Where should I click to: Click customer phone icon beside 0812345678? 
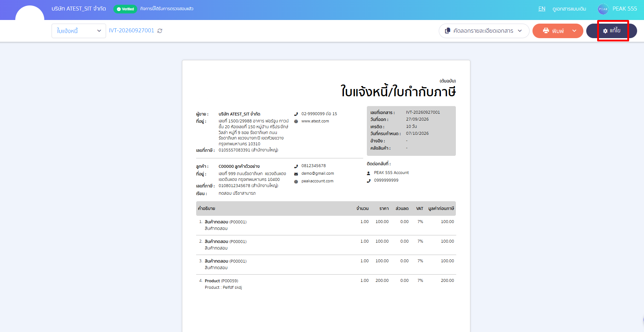pyautogui.click(x=296, y=166)
